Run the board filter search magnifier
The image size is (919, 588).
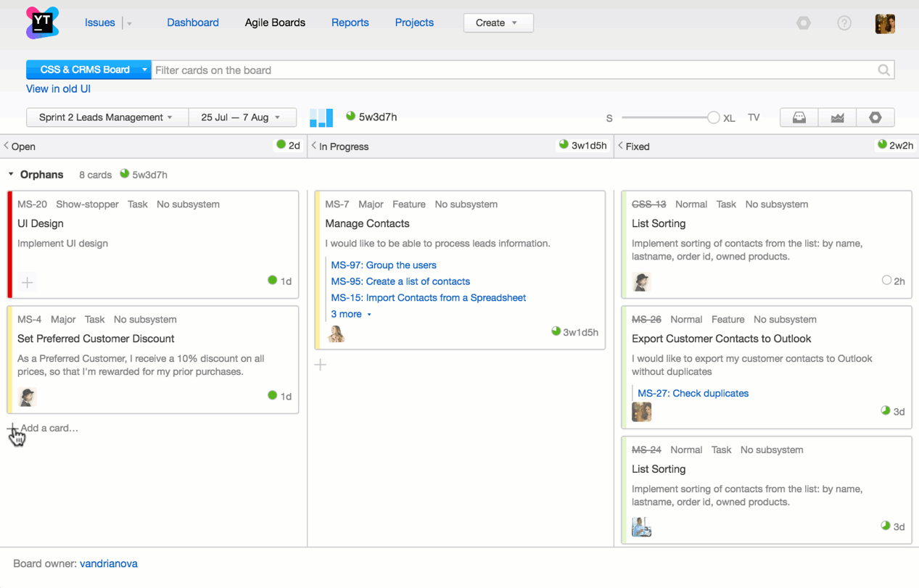[x=883, y=70]
